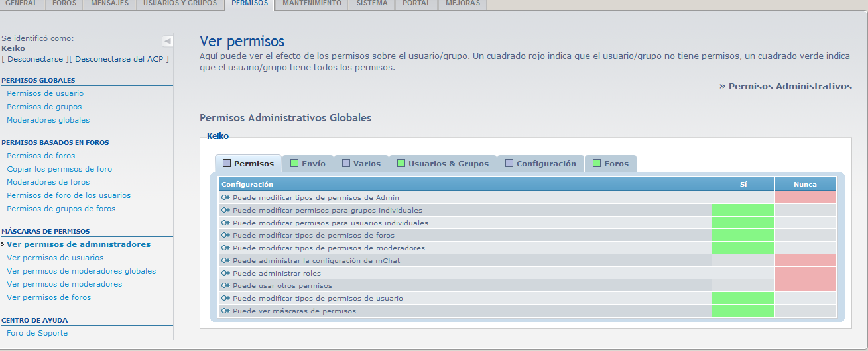Open Ver permisos de foros
The height and width of the screenshot is (351, 868).
pos(49,297)
